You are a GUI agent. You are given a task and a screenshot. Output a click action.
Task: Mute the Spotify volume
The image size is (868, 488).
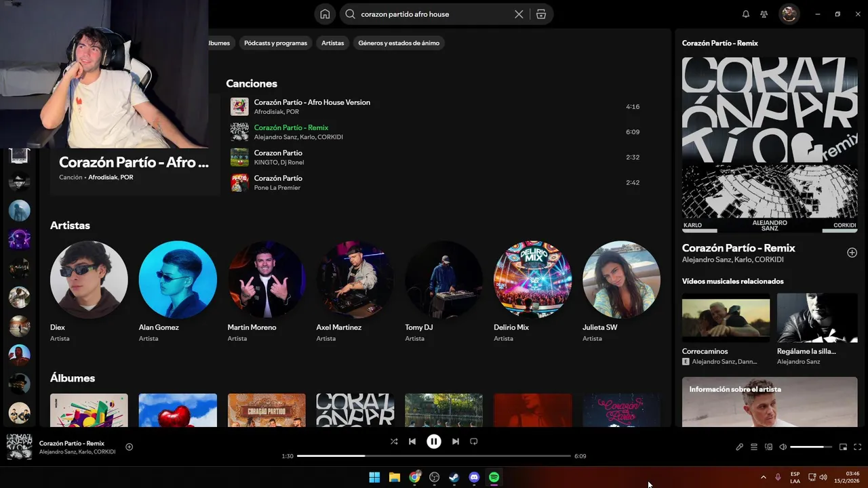pyautogui.click(x=783, y=447)
